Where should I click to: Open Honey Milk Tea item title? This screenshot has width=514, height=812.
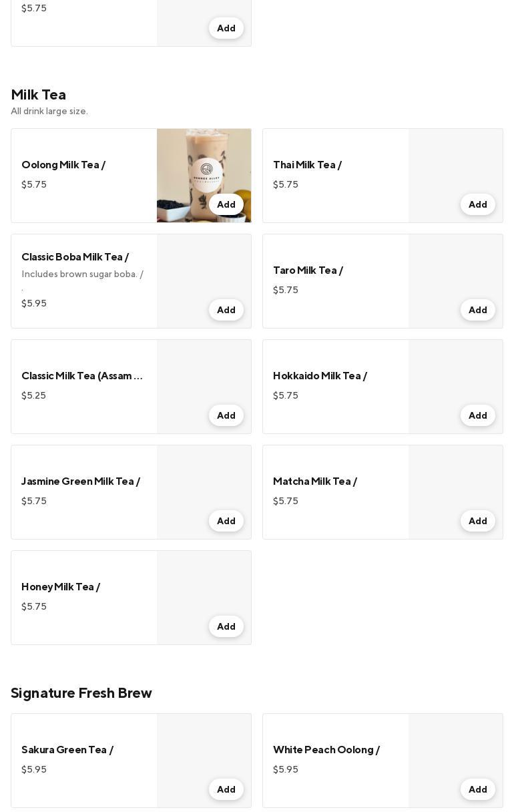[x=61, y=587]
